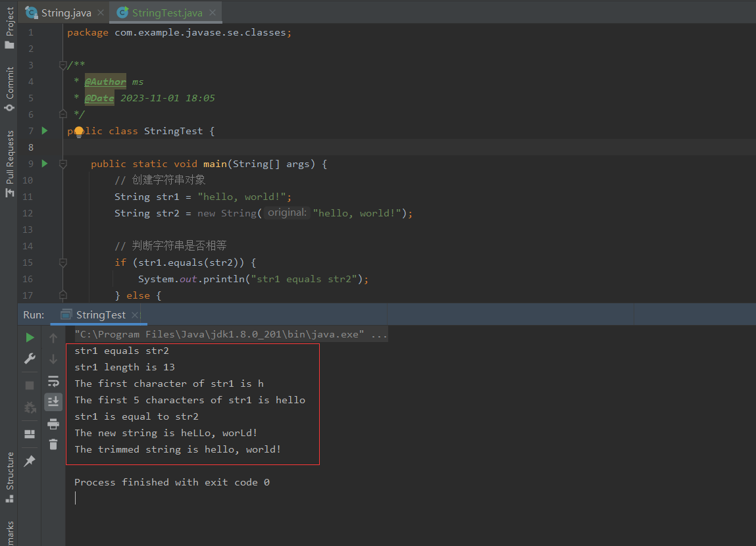
Task: Click 'str1 is equal to str2' console line
Action: click(136, 416)
